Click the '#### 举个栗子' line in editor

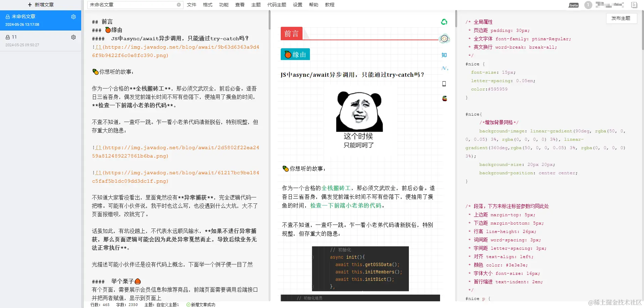(116, 281)
